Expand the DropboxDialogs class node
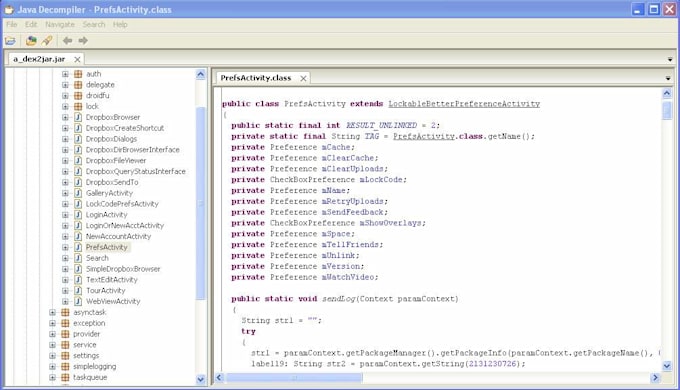The width and height of the screenshot is (680, 390). (65, 139)
